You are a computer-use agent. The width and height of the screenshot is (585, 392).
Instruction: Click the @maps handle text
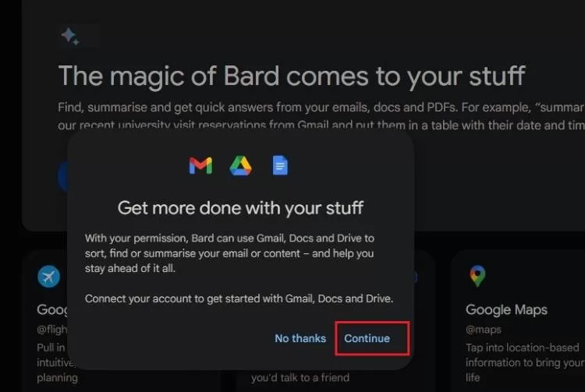pos(484,330)
